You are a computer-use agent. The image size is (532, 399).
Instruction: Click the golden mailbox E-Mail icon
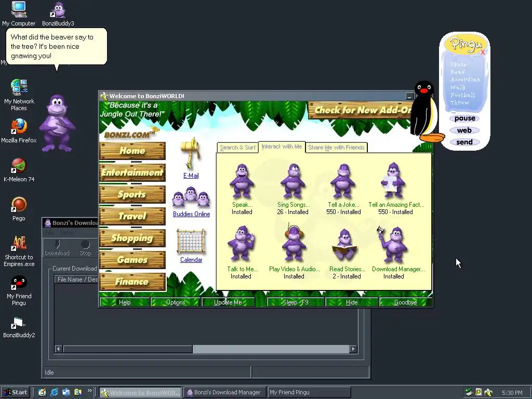pyautogui.click(x=191, y=153)
